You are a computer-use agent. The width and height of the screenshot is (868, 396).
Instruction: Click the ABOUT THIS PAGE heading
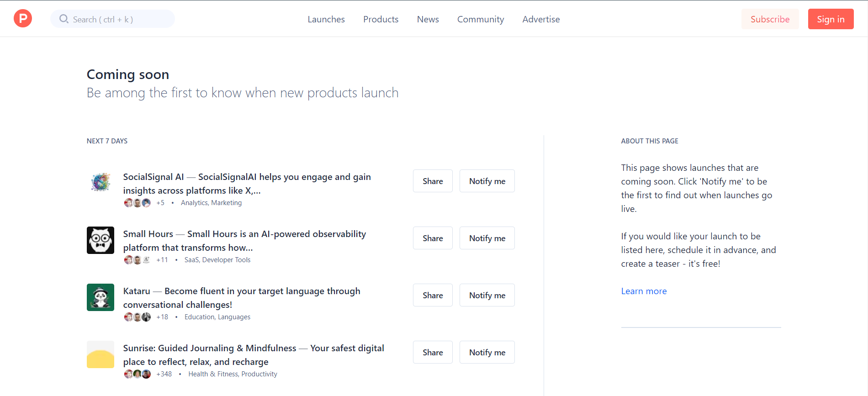650,141
